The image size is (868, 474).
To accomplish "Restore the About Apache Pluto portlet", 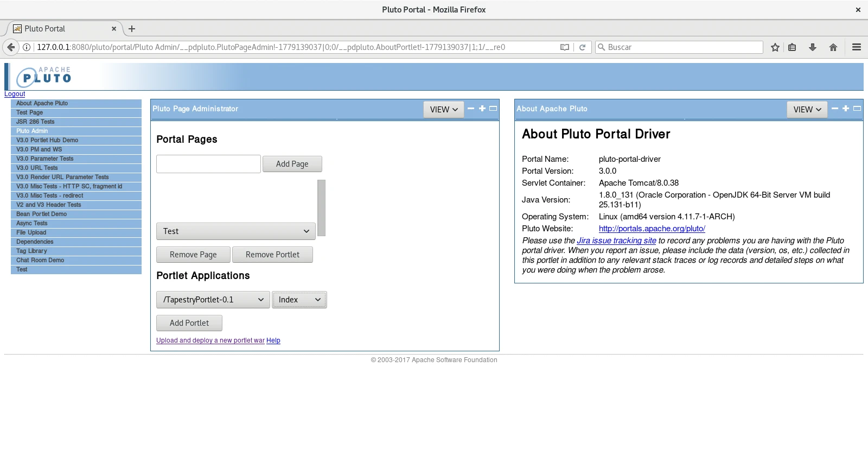I will click(x=857, y=109).
